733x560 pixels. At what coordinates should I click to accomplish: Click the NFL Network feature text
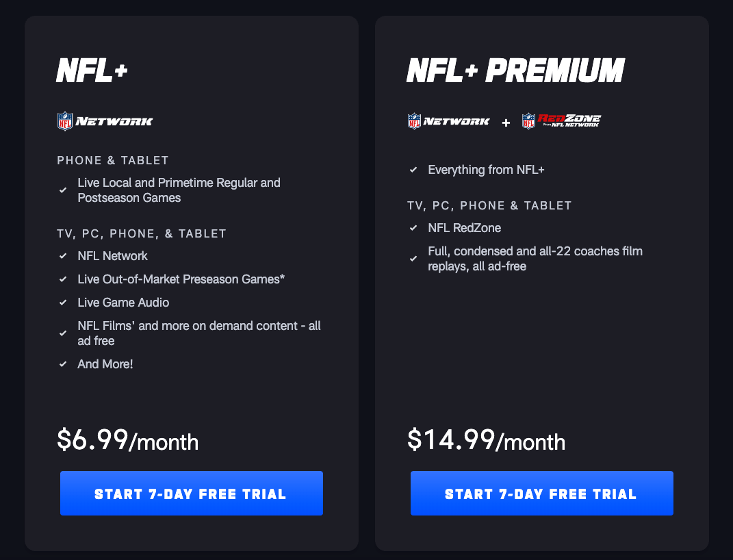coord(112,255)
